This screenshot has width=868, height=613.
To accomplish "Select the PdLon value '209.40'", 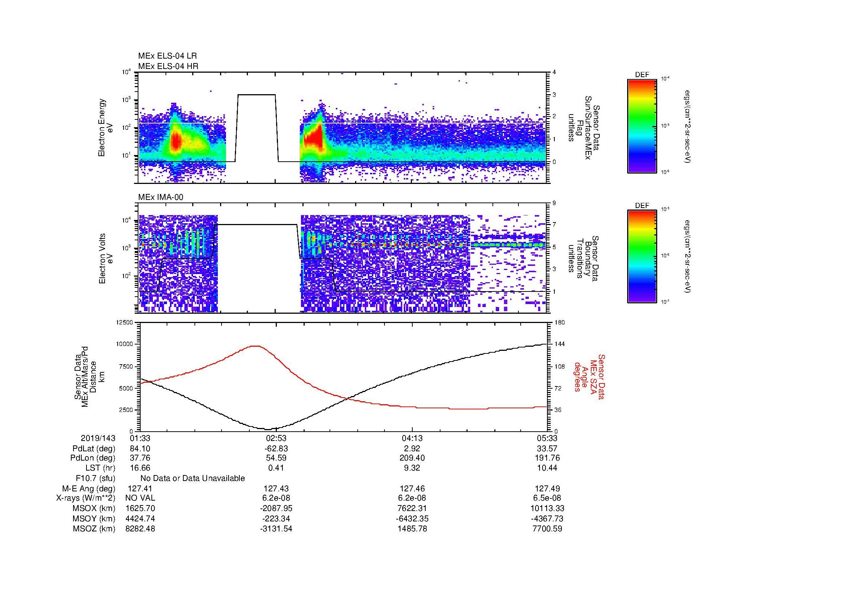I will coord(412,458).
